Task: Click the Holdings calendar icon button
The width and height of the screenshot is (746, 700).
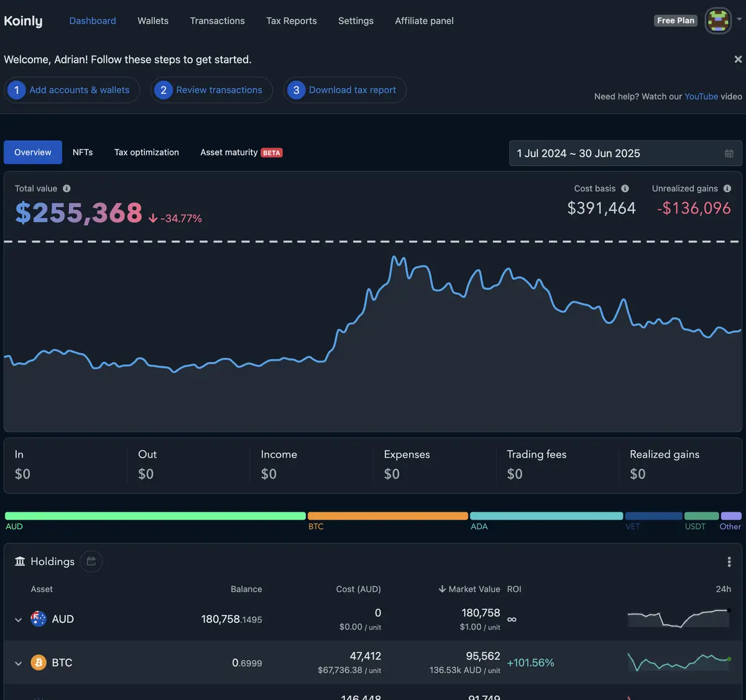Action: pos(91,561)
